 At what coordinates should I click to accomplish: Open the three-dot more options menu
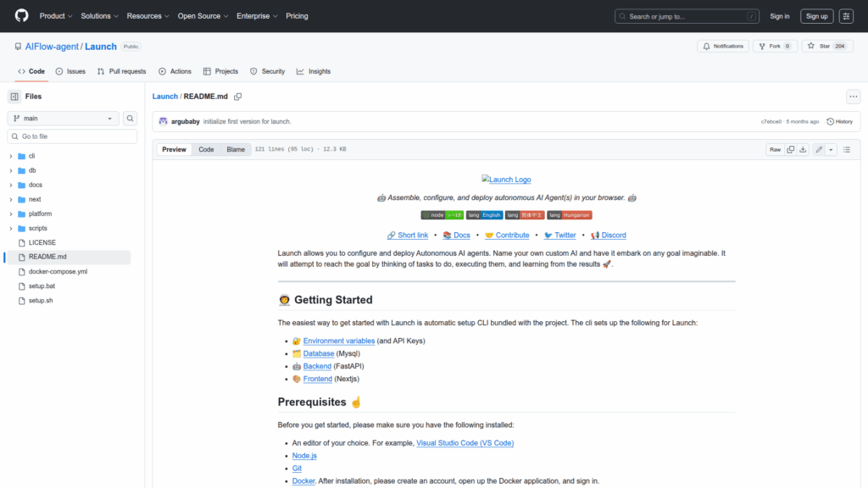point(853,97)
